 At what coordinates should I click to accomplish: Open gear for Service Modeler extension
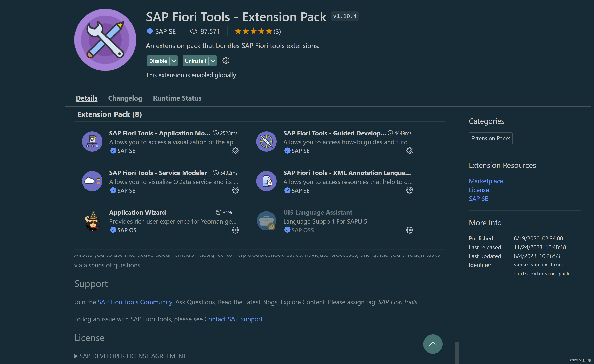tap(235, 190)
